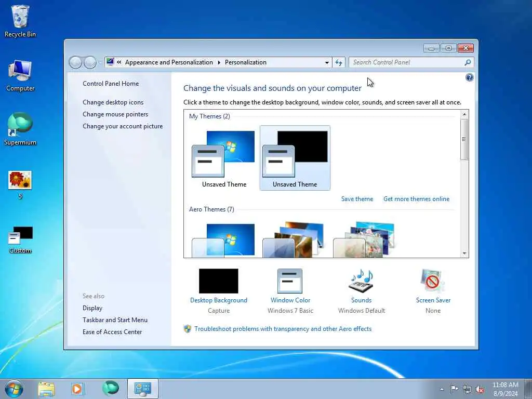532x399 pixels.
Task: Click the Aero Themes (7) group header
Action: pos(211,209)
